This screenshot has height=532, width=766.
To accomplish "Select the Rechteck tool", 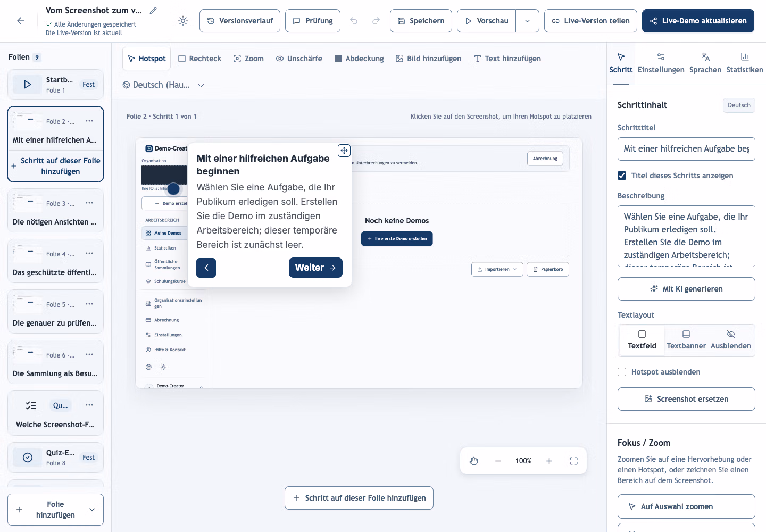I will pyautogui.click(x=199, y=59).
